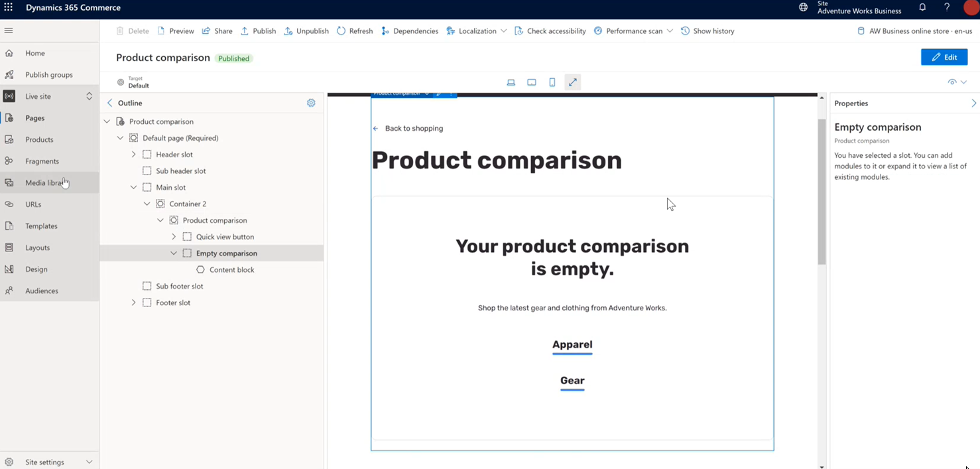The image size is (980, 469).
Task: Toggle the full-screen expand preview icon
Action: coord(573,82)
